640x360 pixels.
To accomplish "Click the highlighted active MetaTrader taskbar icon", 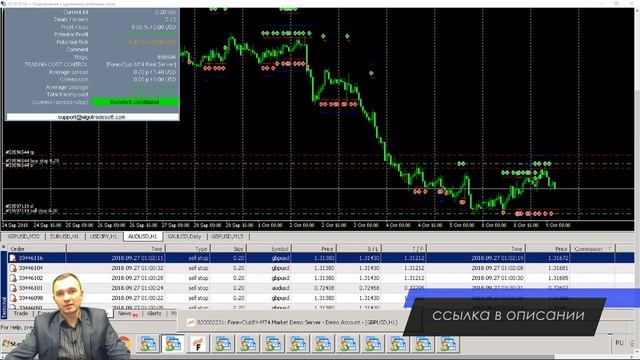I will (173, 344).
